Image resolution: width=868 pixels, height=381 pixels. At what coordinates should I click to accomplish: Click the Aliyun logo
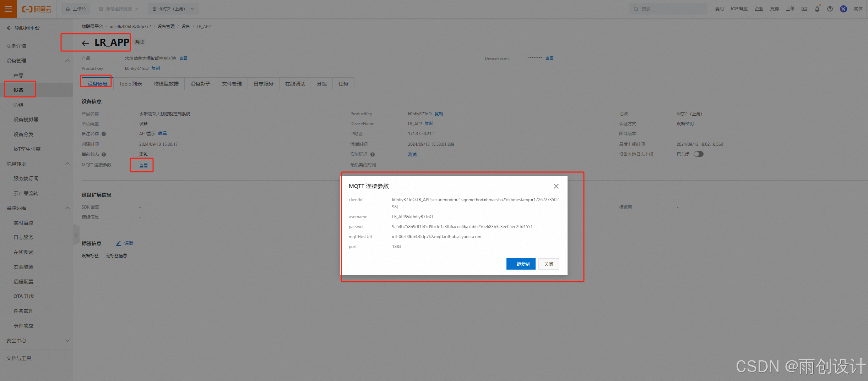click(x=37, y=9)
